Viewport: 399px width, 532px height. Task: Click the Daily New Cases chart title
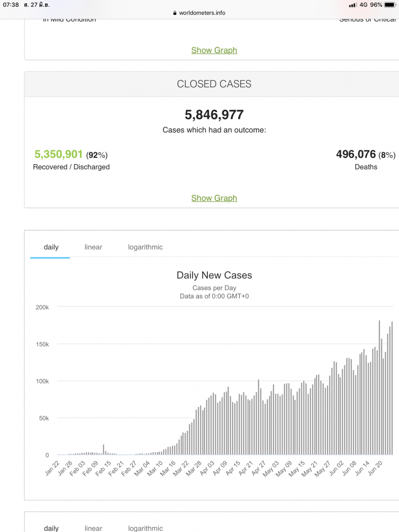pos(214,275)
